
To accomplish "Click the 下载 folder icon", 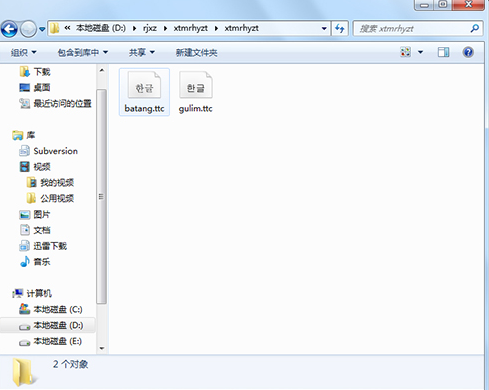I will [x=24, y=72].
